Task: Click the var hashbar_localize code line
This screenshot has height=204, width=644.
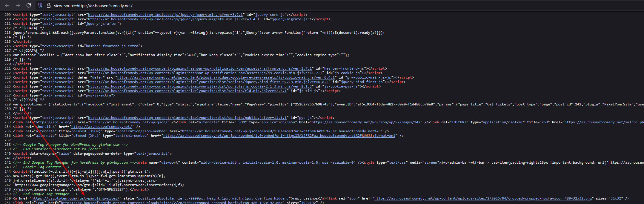Action: click(181, 55)
